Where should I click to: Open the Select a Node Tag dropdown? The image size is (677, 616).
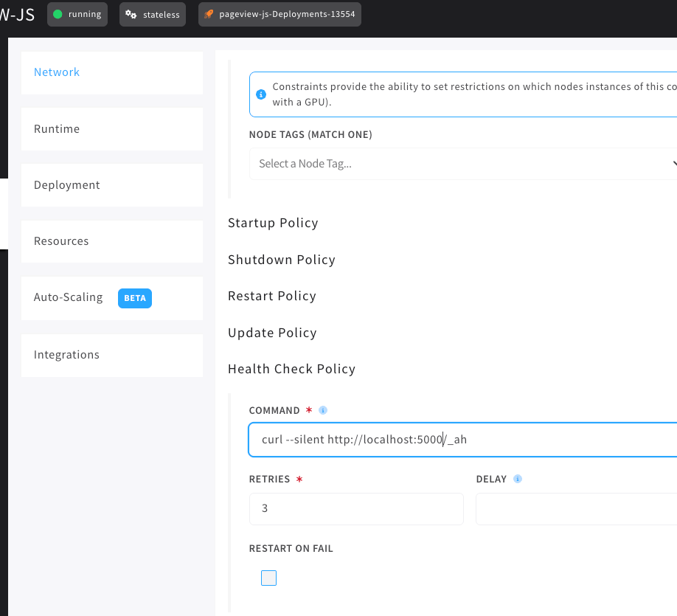click(463, 164)
